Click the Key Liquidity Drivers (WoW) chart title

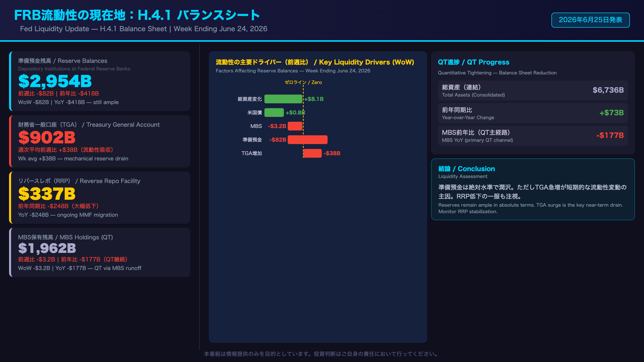(315, 62)
